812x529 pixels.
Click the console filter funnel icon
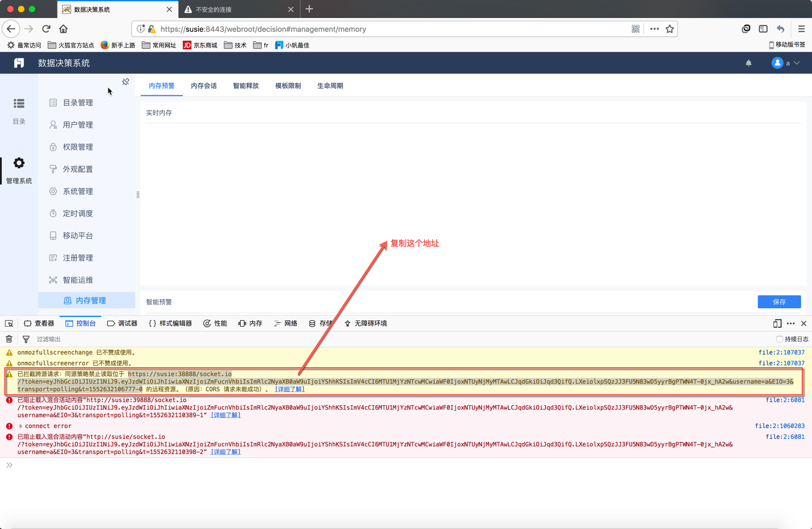[x=26, y=339]
